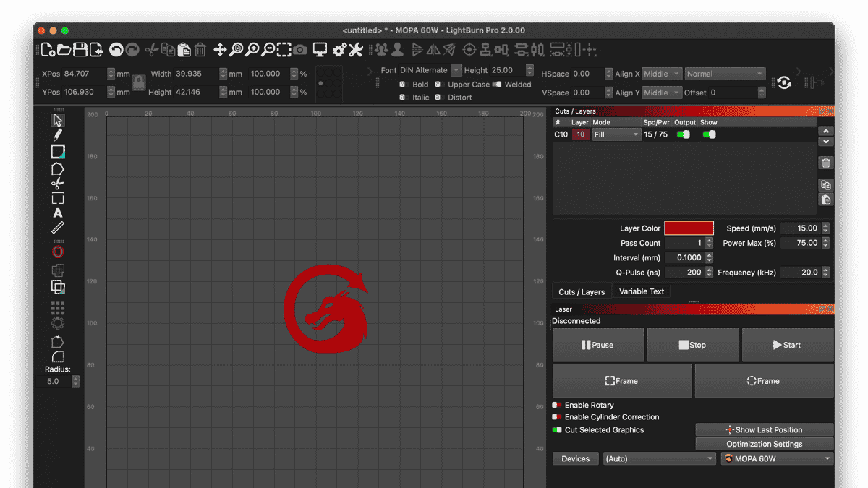Click the rubber-band circular Frame button

tap(765, 381)
